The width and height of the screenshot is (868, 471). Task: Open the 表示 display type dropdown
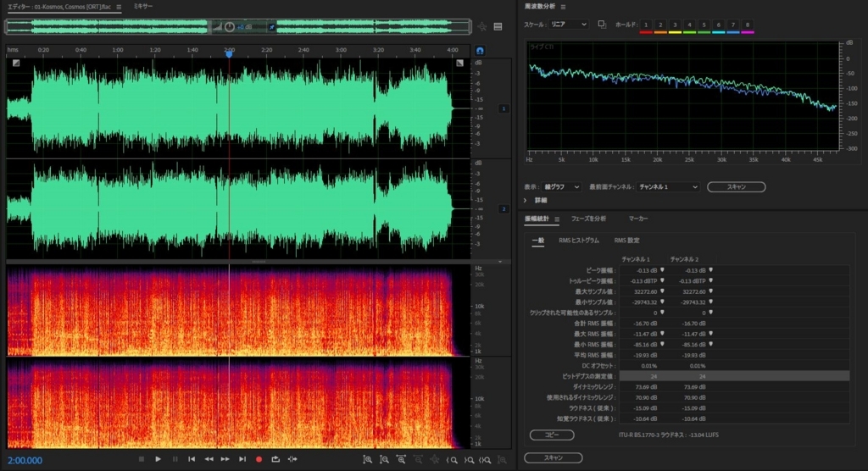[561, 187]
